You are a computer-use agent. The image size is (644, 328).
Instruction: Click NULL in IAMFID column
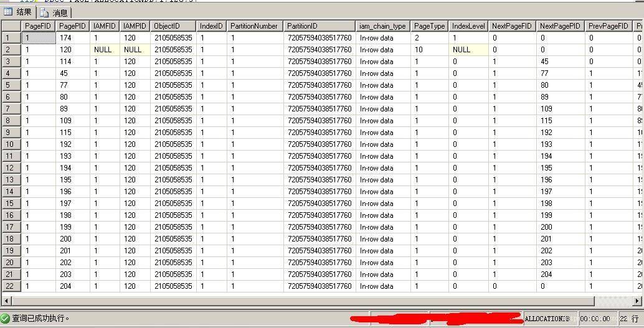coord(105,50)
